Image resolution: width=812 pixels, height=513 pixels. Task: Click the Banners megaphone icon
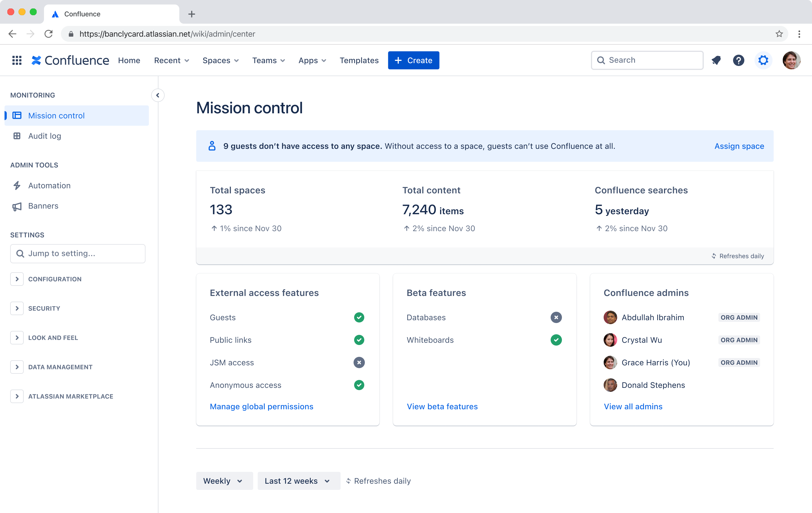pyautogui.click(x=17, y=206)
